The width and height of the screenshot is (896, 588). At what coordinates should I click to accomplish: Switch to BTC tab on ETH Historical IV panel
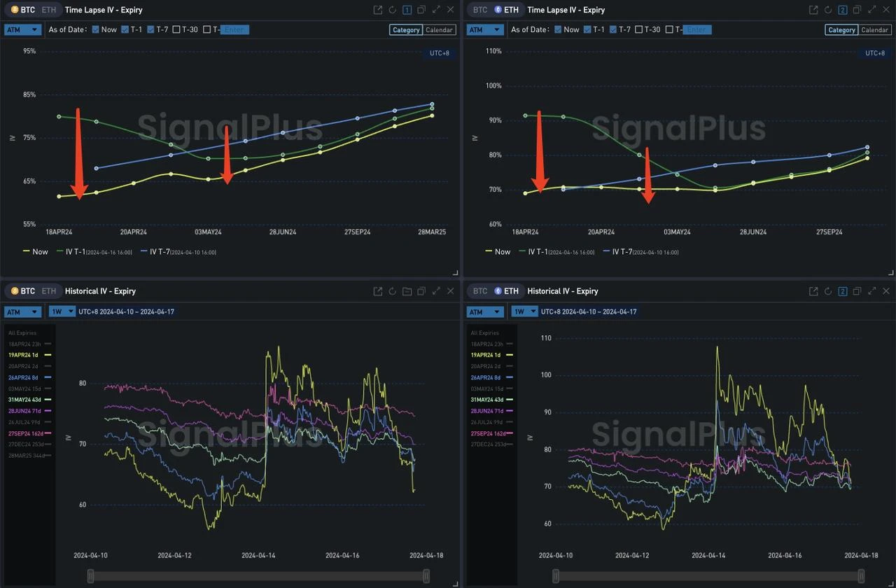click(480, 291)
